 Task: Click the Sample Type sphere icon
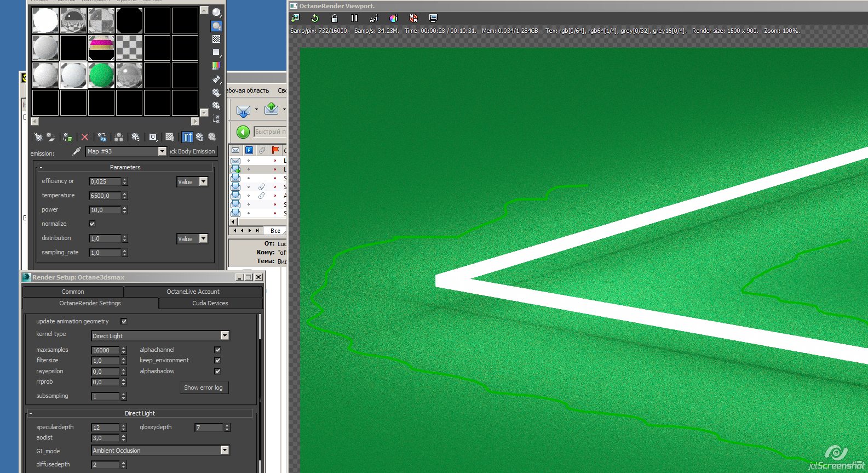[216, 13]
